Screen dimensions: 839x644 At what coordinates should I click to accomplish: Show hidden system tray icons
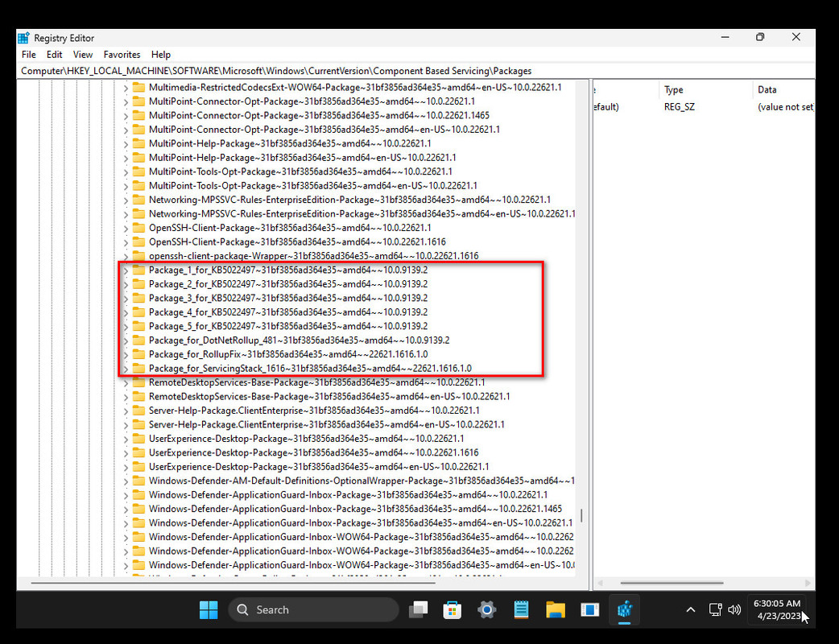[691, 609]
